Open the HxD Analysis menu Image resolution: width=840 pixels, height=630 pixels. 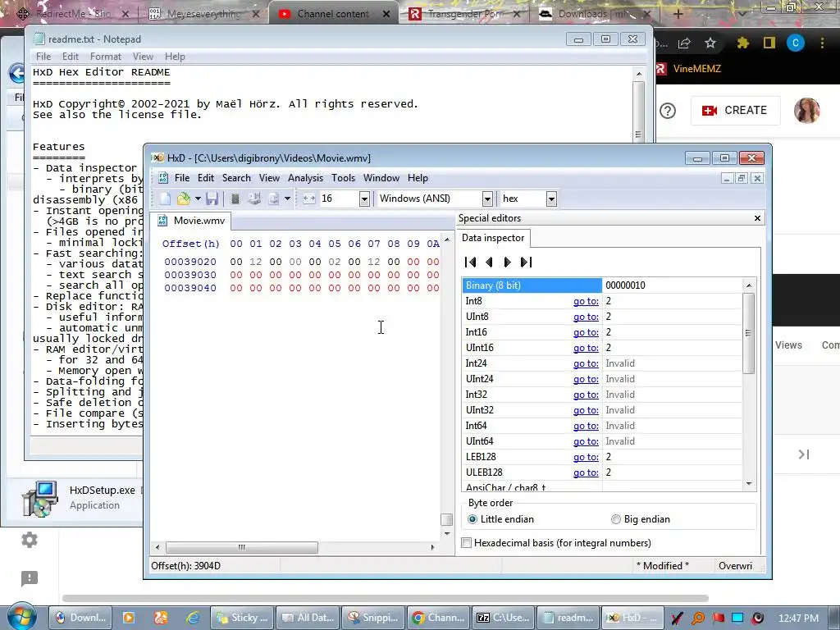(x=305, y=178)
